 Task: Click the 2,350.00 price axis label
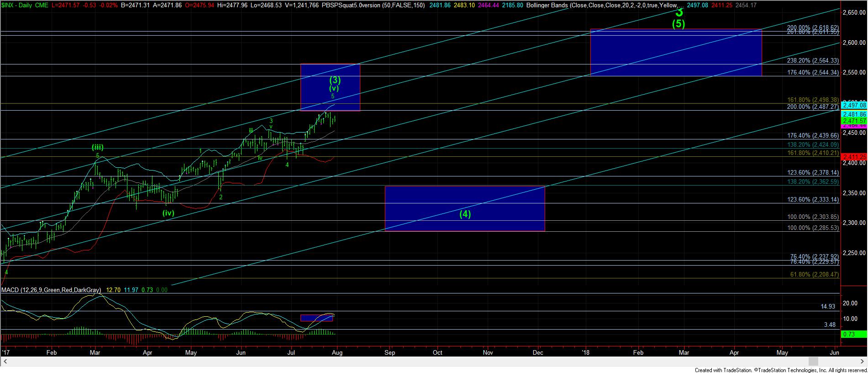click(854, 193)
